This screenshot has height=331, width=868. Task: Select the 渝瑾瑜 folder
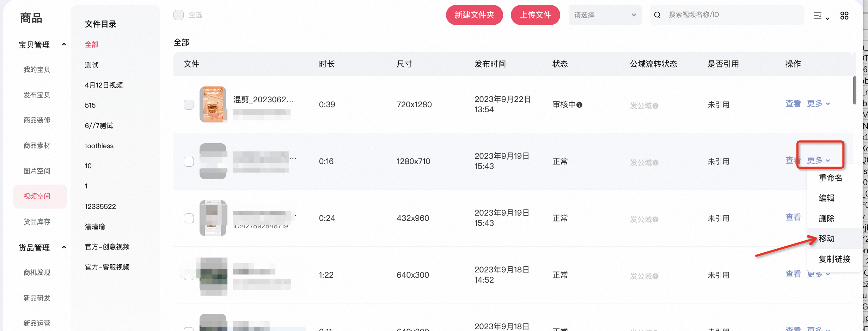coord(95,227)
